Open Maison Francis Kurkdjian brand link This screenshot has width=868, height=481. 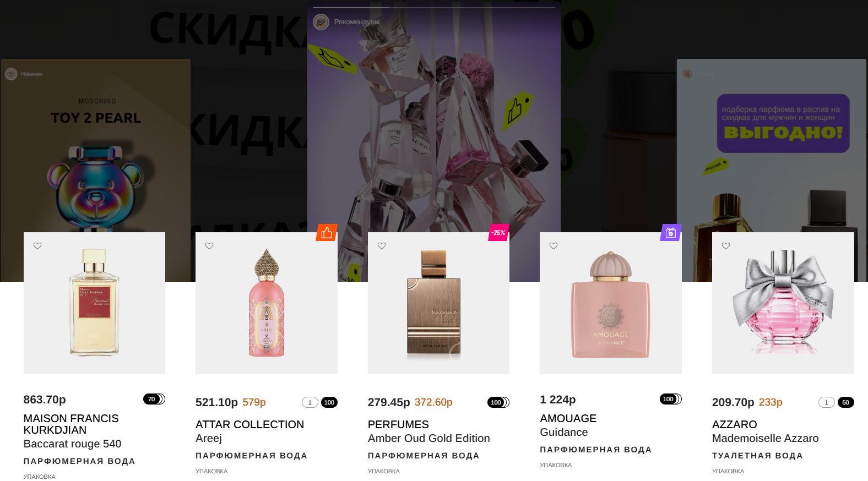point(71,424)
